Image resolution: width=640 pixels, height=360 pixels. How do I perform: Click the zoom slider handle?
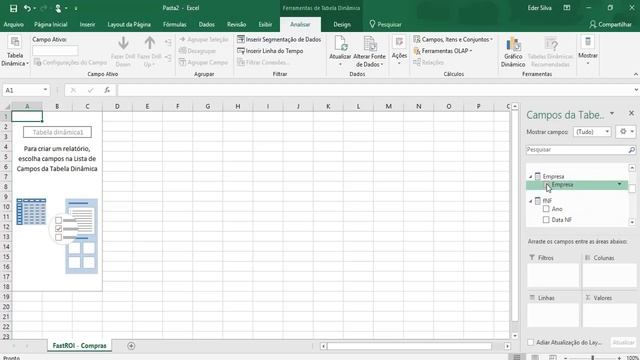click(x=593, y=358)
